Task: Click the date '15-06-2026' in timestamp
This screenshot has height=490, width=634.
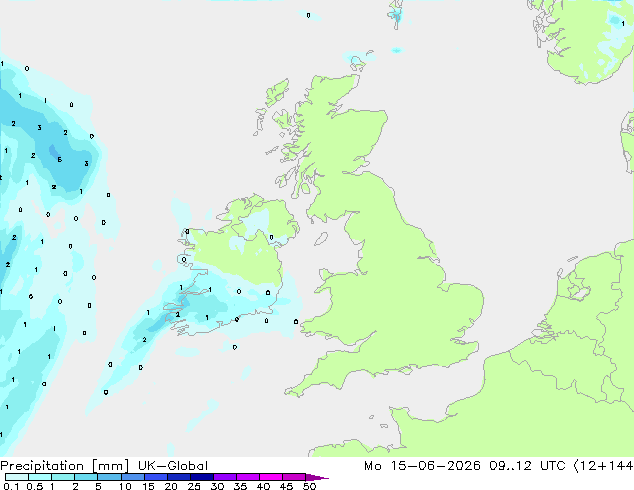Action: (x=436, y=466)
